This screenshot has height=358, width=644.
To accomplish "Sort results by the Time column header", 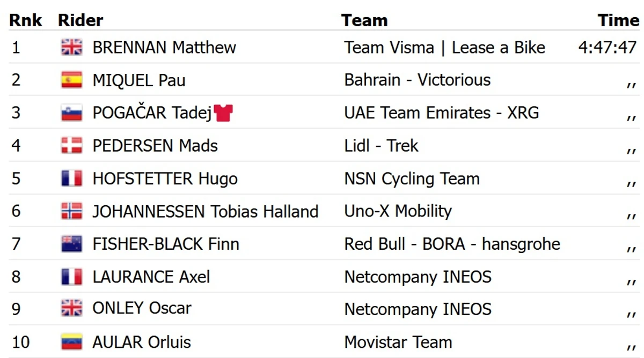I will 618,20.
